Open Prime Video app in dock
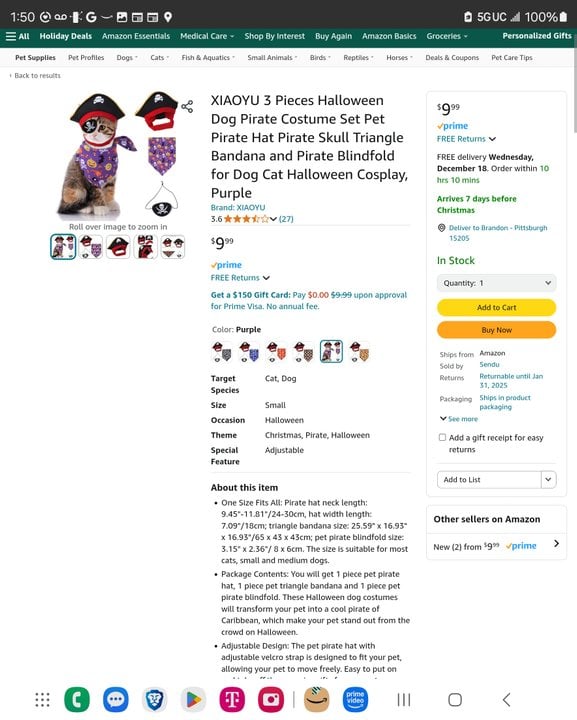 (355, 699)
